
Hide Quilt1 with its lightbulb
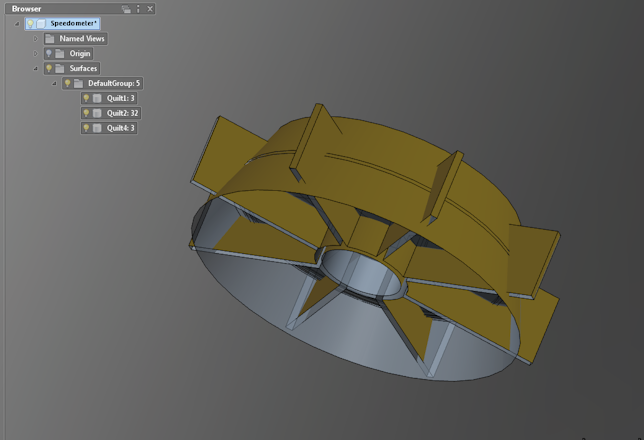point(86,98)
